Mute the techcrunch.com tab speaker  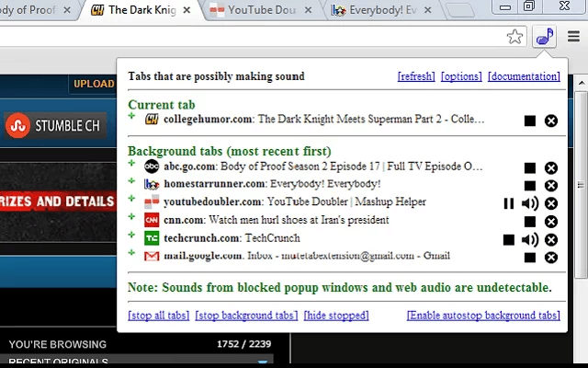tap(530, 239)
